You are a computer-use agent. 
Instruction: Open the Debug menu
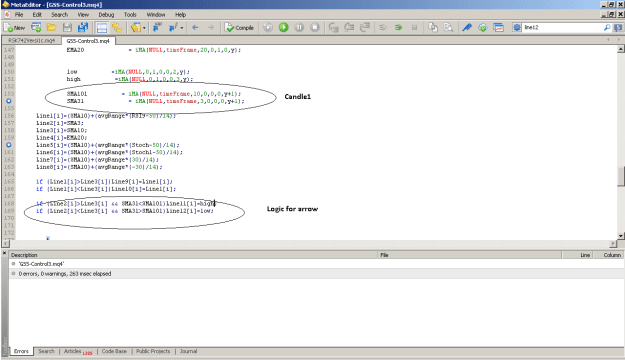tap(106, 14)
